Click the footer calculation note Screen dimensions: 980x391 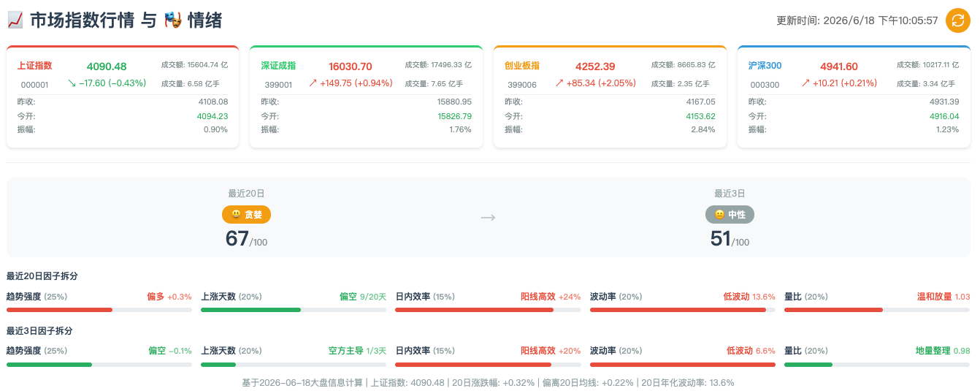488,382
